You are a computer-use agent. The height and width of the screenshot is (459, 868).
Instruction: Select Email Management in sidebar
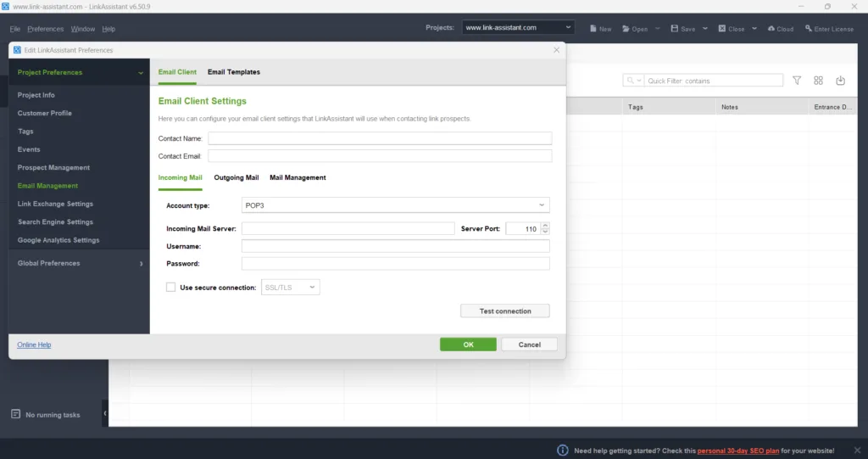[47, 186]
